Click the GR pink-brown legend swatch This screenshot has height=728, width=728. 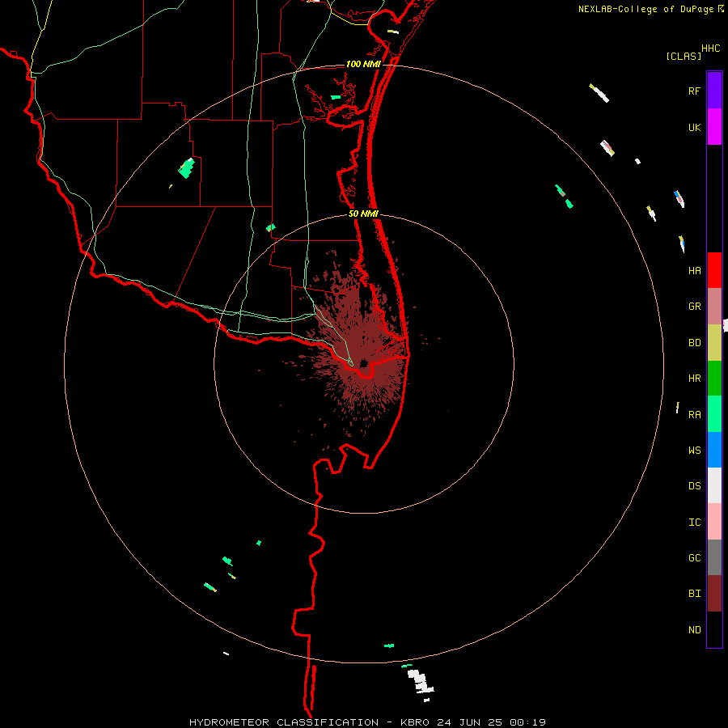[714, 307]
